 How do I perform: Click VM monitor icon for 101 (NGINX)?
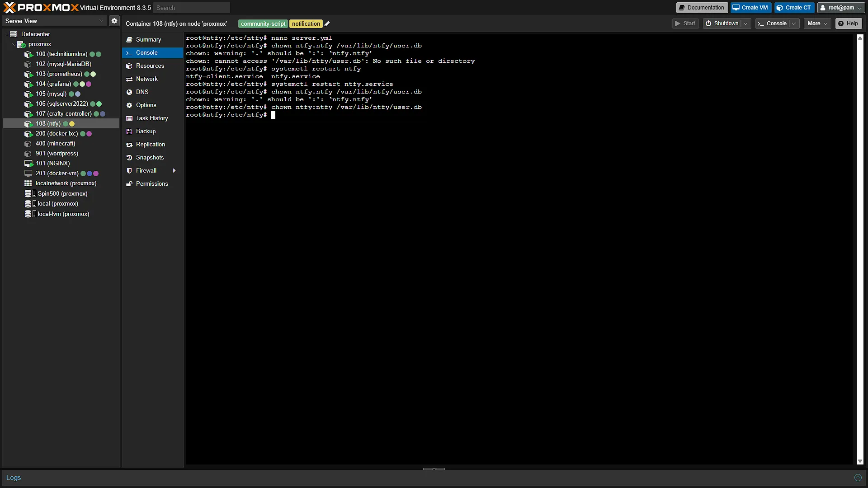[28, 164]
